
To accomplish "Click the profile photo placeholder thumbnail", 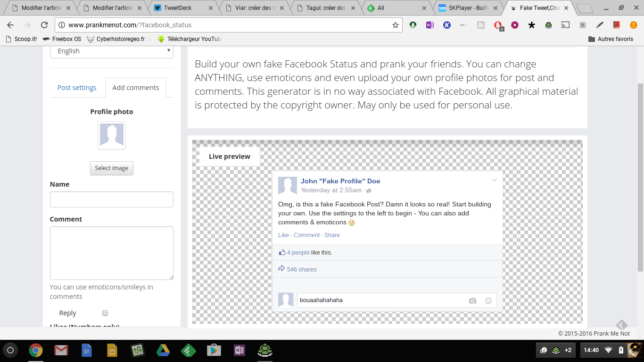I will click(x=112, y=135).
